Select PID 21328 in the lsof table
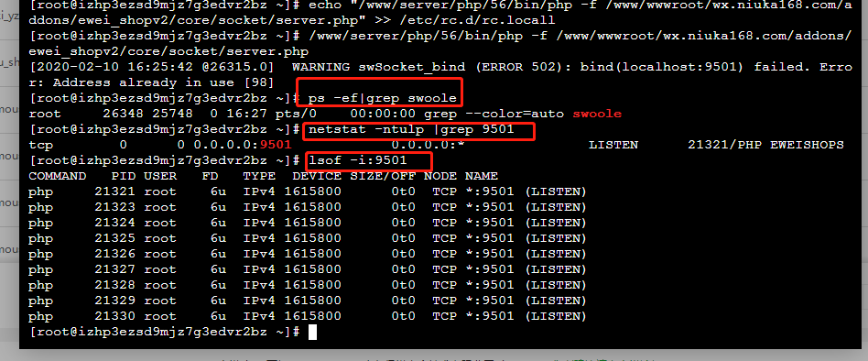 [x=114, y=285]
